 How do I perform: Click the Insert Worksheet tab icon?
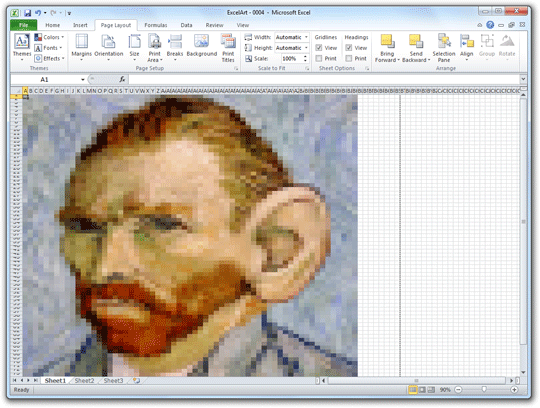point(136,380)
